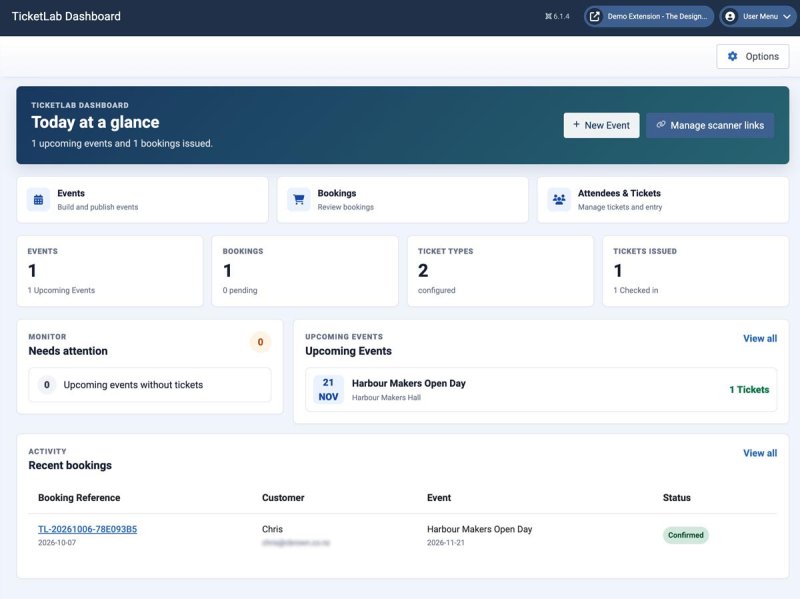800x599 pixels.
Task: Click the TicketLab Dashboard title
Action: (66, 16)
